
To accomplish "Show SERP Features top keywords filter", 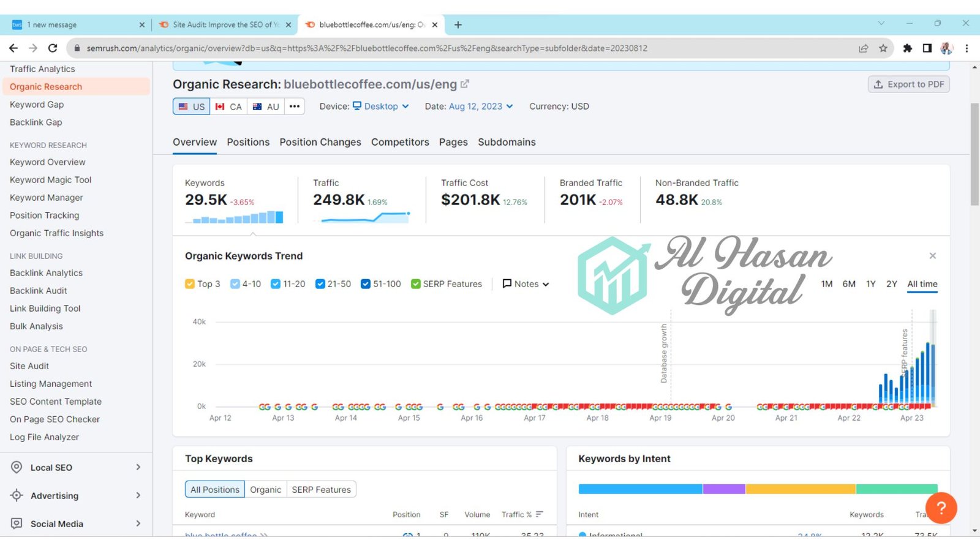I will (x=322, y=489).
